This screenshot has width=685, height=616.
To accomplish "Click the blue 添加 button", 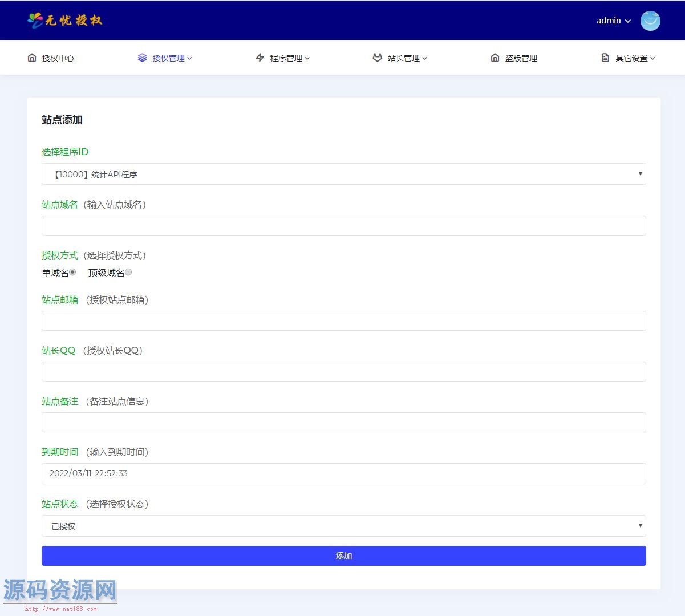I will [x=343, y=556].
